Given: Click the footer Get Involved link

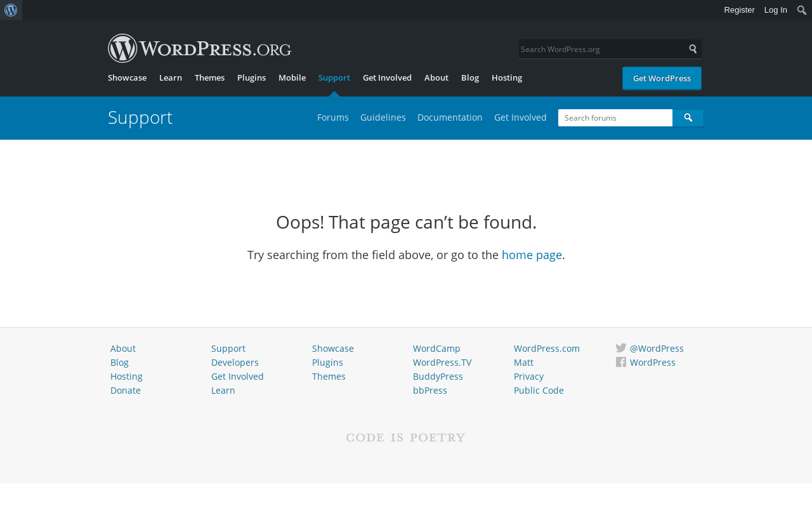Looking at the screenshot, I should coord(237,377).
